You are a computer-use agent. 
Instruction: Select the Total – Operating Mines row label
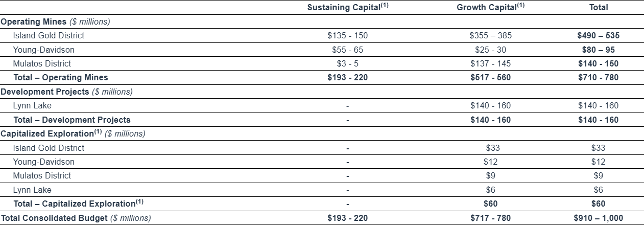(x=60, y=78)
